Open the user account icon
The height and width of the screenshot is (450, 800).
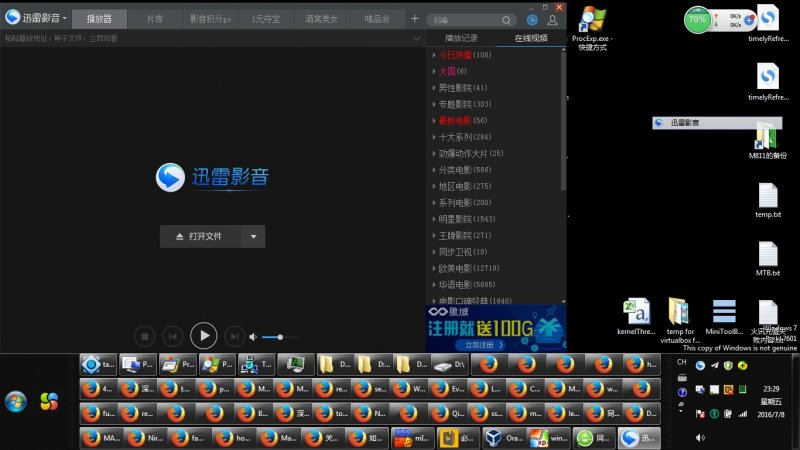(552, 20)
